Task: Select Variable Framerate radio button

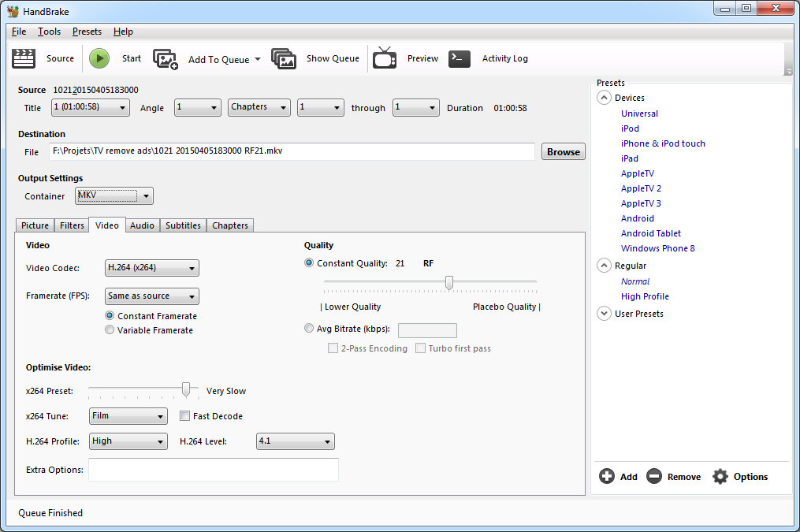Action: tap(110, 330)
